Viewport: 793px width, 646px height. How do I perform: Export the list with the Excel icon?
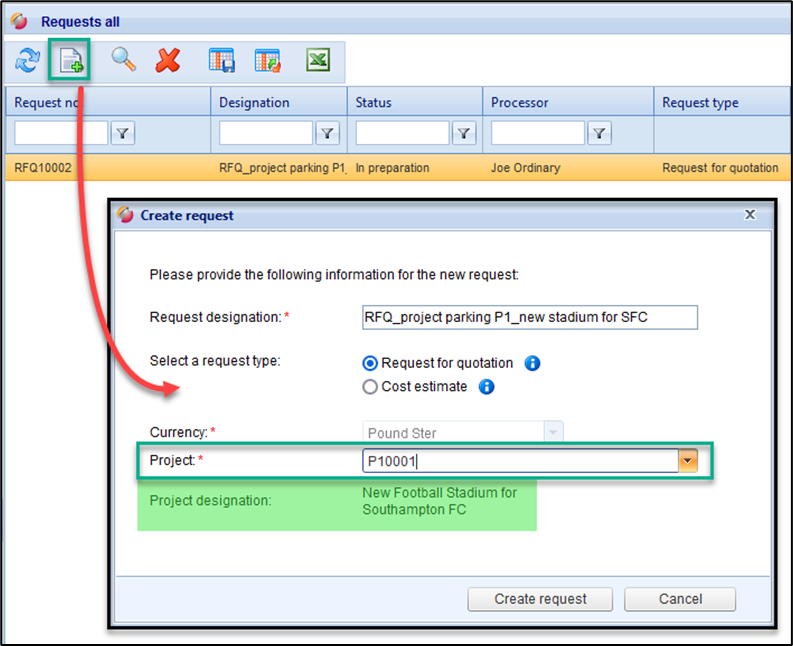click(318, 61)
